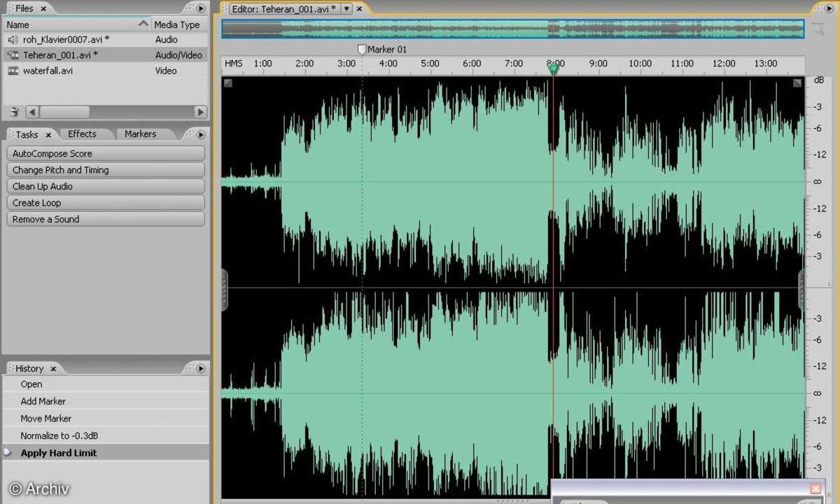Image resolution: width=840 pixels, height=504 pixels.
Task: Click the import file icon below the file list
Action: click(x=14, y=112)
